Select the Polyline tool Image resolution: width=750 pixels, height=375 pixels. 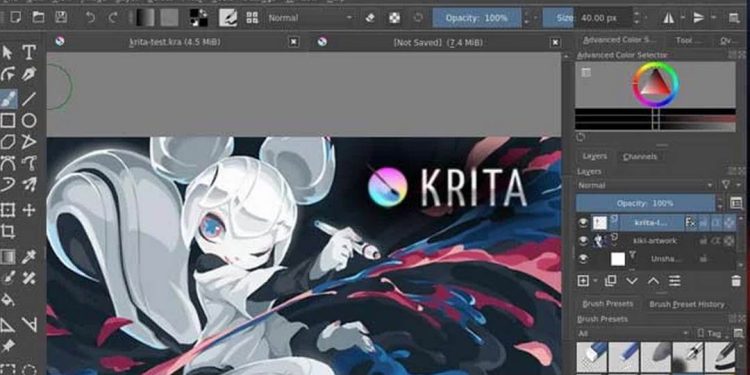[29, 142]
